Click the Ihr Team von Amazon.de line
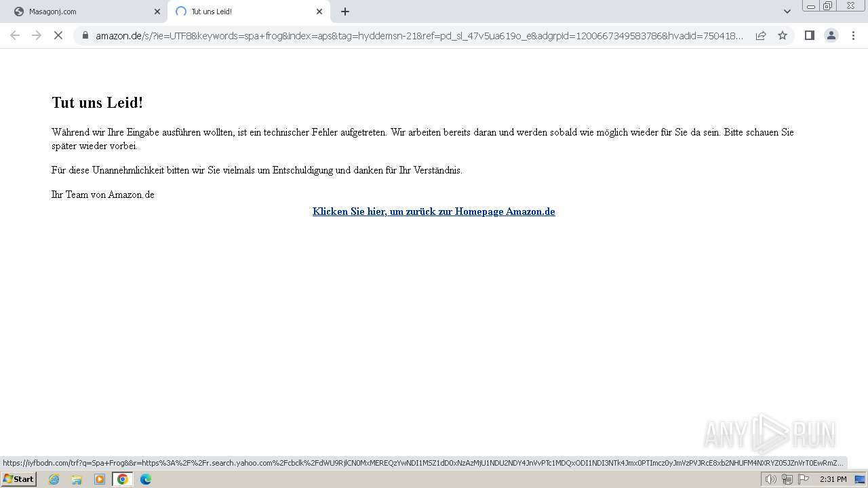This screenshot has height=488, width=868. (x=103, y=195)
